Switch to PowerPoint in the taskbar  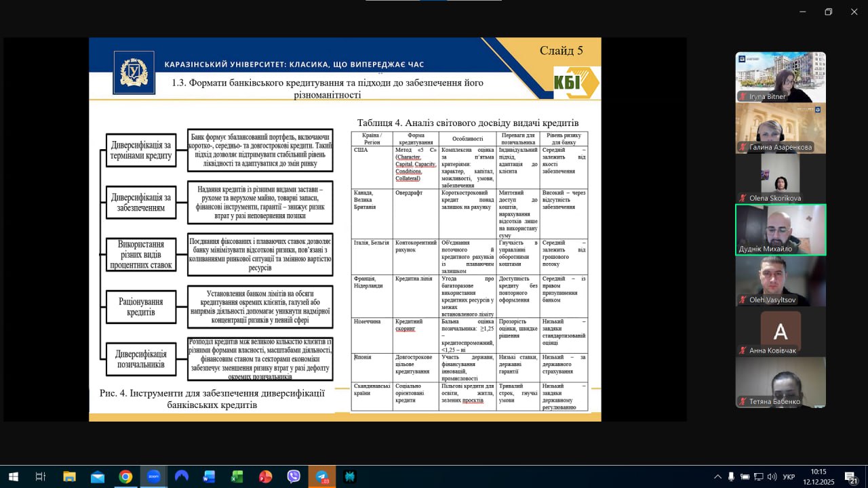tap(265, 476)
